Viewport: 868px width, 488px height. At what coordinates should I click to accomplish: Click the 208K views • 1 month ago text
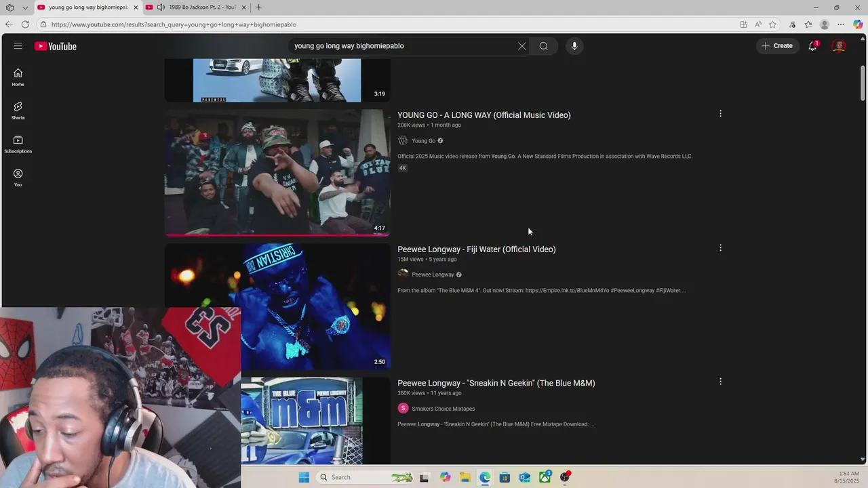coord(429,125)
